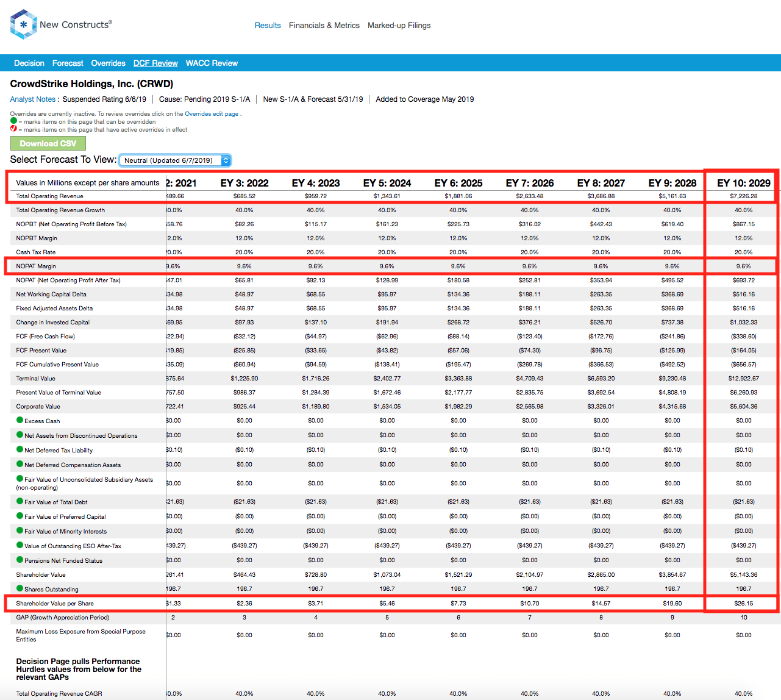
Task: Click the Terminal Value row label
Action: [36, 379]
